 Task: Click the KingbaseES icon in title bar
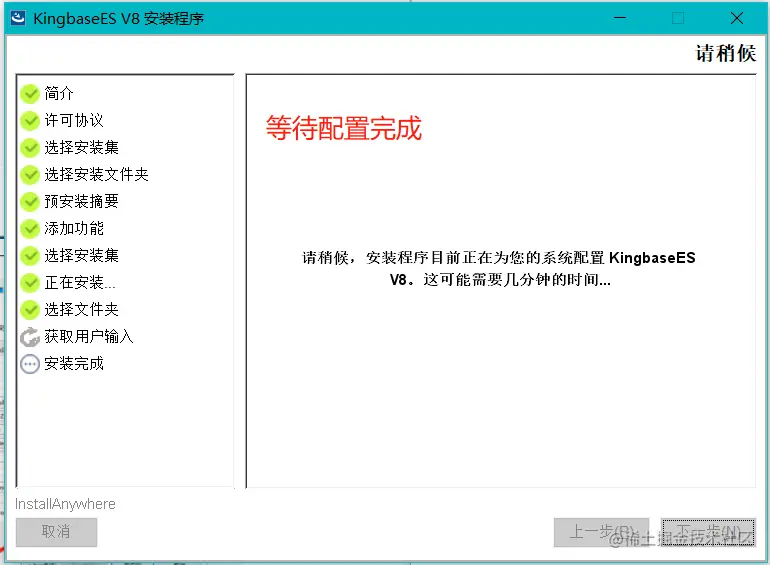[18, 19]
